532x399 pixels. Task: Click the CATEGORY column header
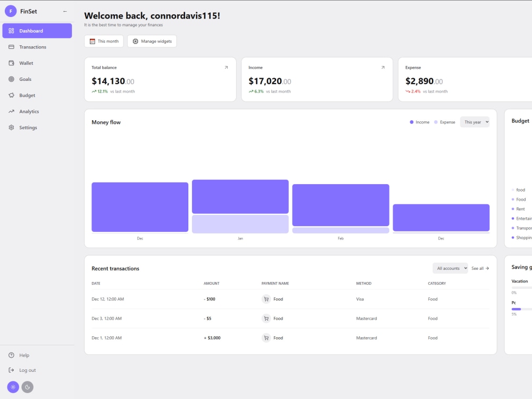coord(437,284)
